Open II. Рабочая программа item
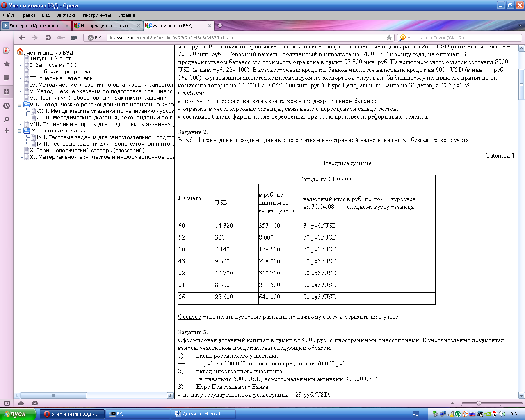 click(60, 72)
